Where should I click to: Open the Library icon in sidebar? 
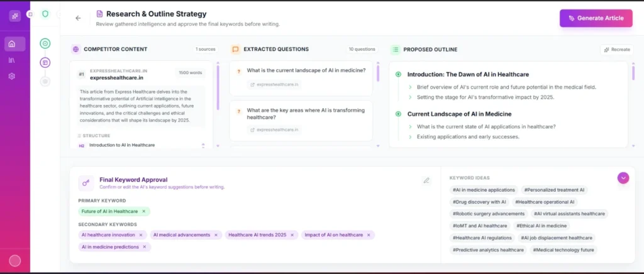click(12, 60)
